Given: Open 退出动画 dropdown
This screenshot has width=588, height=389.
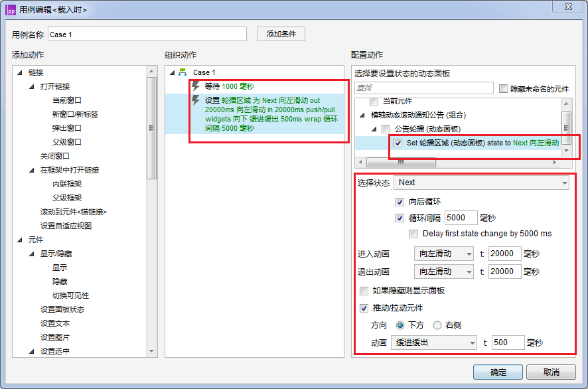Looking at the screenshot, I should coord(444,272).
